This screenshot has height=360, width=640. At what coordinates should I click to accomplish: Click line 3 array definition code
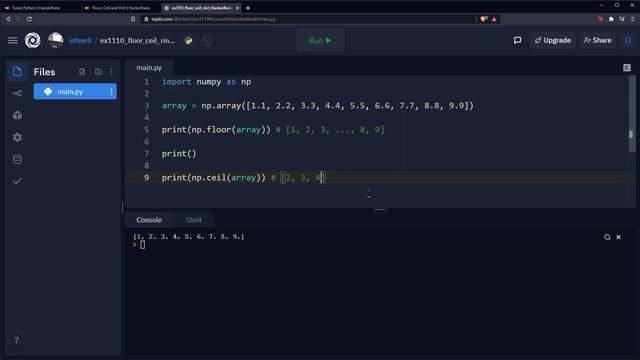pos(318,106)
